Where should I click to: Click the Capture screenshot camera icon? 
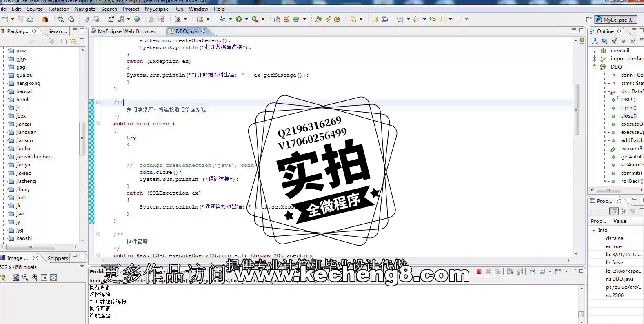point(178,19)
